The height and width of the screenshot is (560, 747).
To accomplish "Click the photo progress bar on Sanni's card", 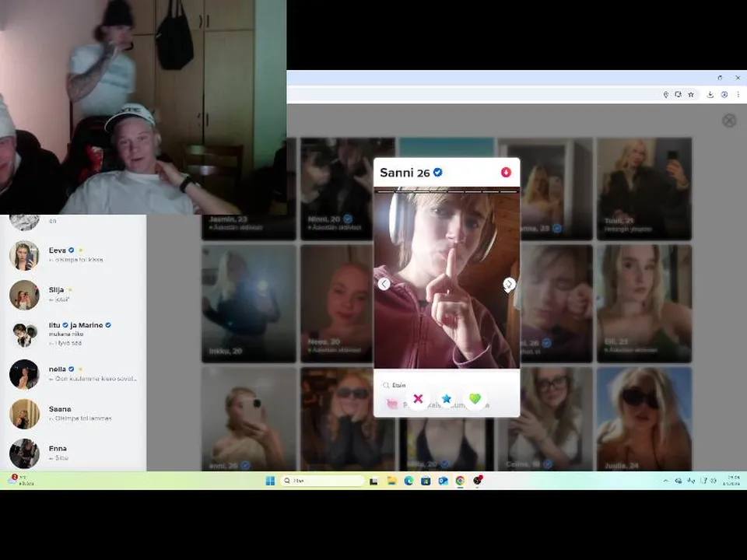I will click(x=447, y=191).
